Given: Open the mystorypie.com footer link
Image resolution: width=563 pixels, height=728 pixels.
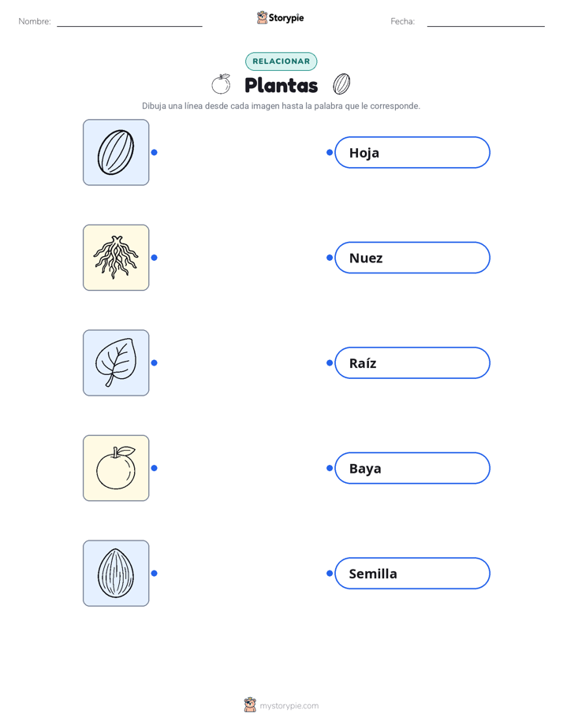Looking at the screenshot, I should pos(289,706).
